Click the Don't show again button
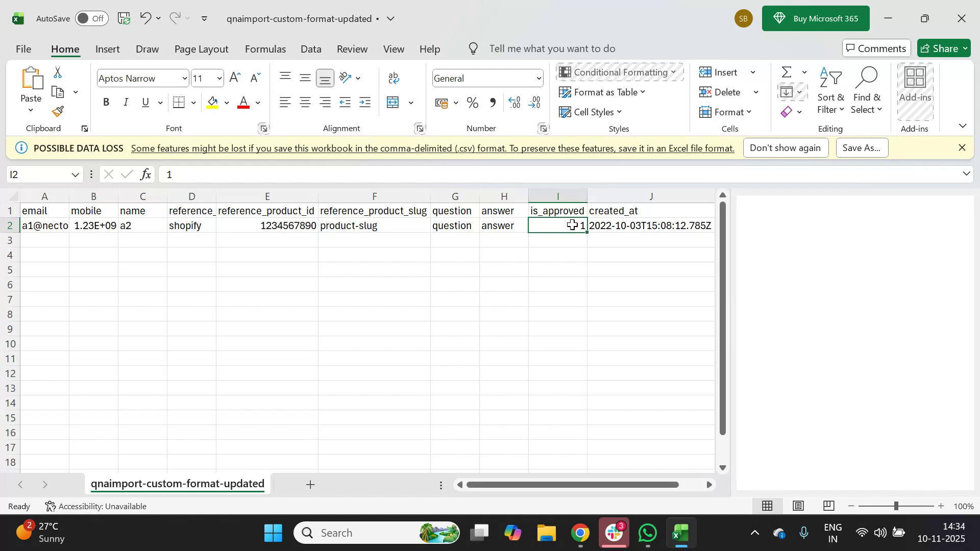 pyautogui.click(x=786, y=147)
